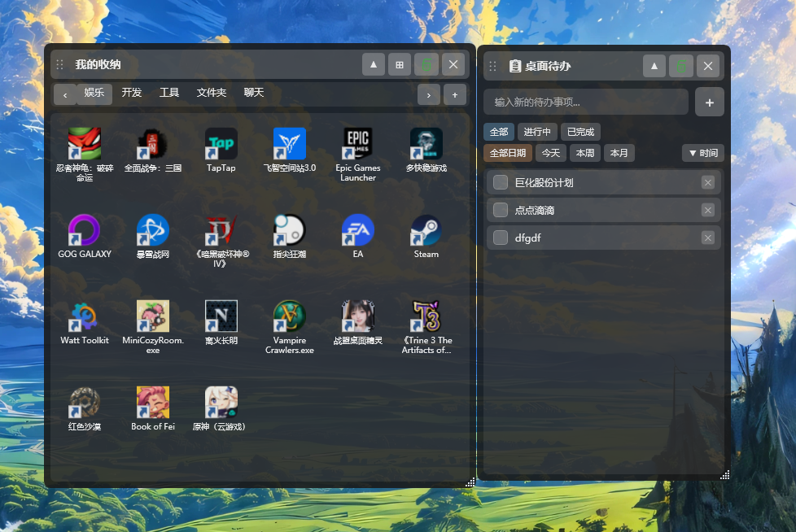Screen dimensions: 796x532
Task: Launch 战盟桌面精灵 shortcut
Action: pos(358,316)
